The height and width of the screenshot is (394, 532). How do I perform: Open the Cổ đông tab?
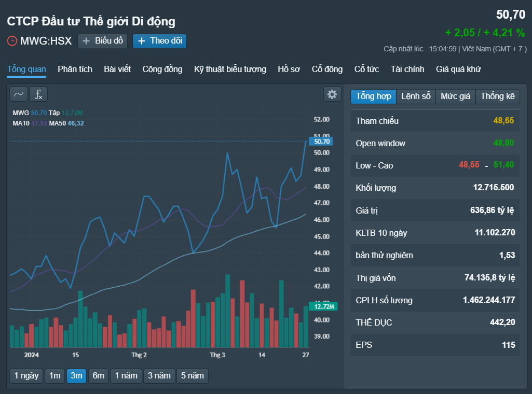pyautogui.click(x=328, y=69)
